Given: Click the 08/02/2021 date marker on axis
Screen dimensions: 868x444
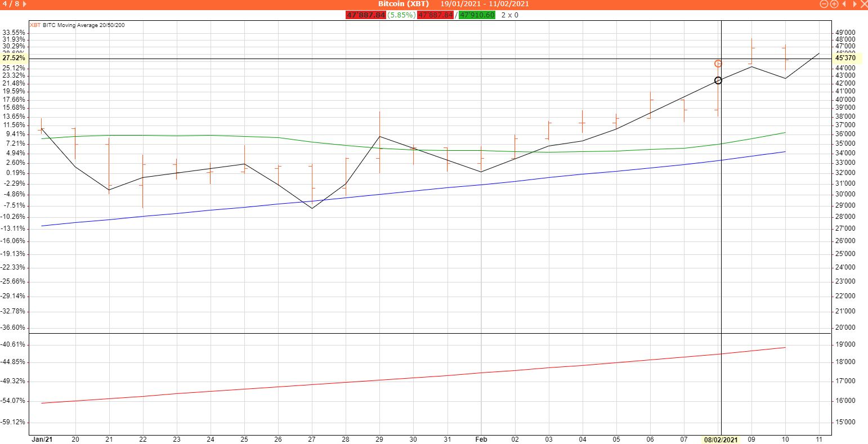Looking at the screenshot, I should tap(721, 439).
